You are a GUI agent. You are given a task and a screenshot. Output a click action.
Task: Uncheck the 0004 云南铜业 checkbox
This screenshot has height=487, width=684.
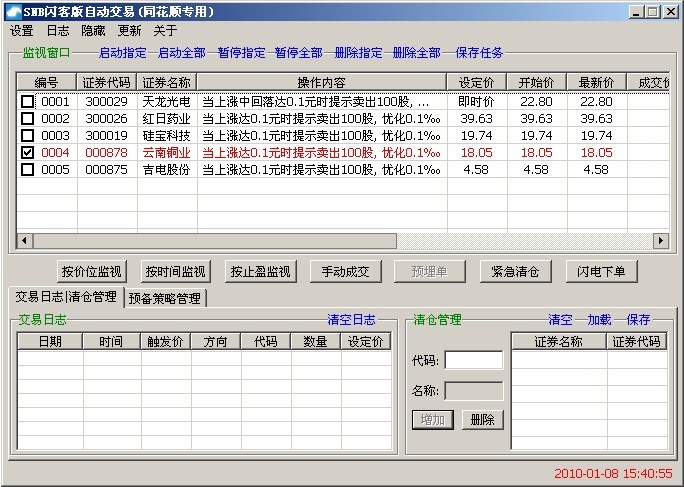[27, 153]
